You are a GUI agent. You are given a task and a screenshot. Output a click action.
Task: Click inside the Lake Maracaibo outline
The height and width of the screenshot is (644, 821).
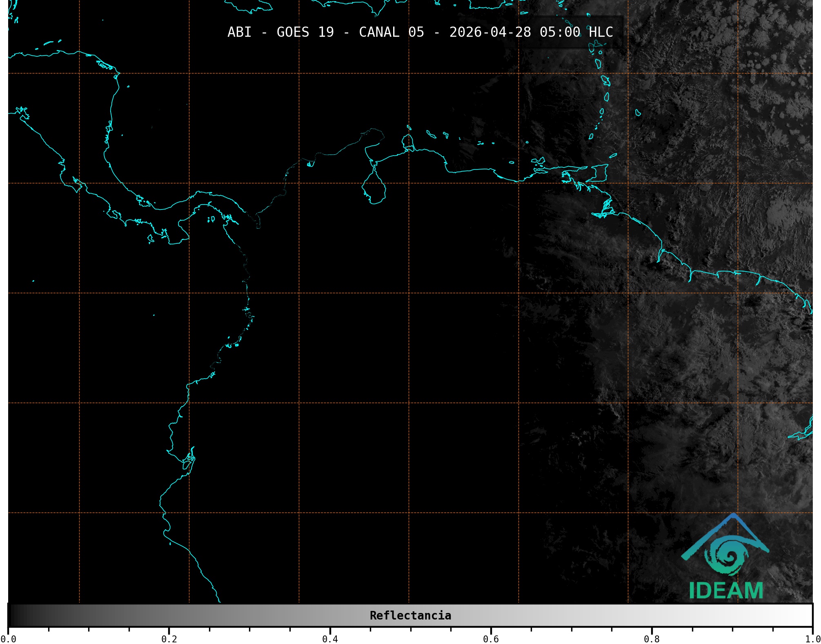coord(374,189)
